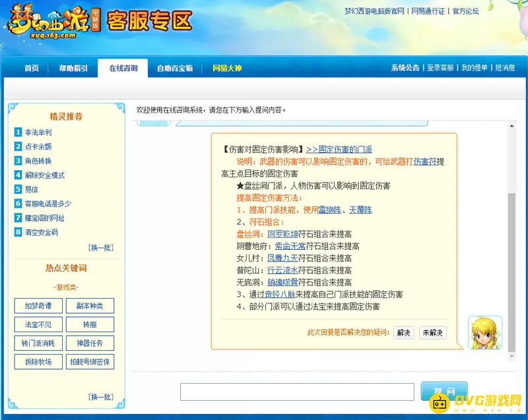Image resolution: width=528 pixels, height=420 pixels.
Task: Open the 索命无常 rune combo link
Action: [290, 246]
